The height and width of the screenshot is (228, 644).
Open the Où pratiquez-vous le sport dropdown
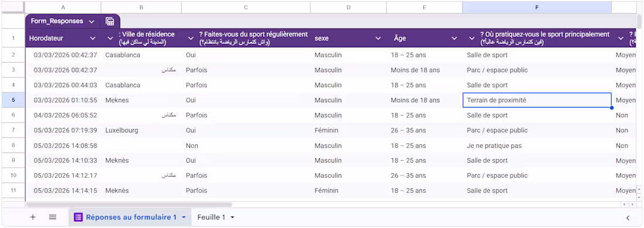(471, 38)
